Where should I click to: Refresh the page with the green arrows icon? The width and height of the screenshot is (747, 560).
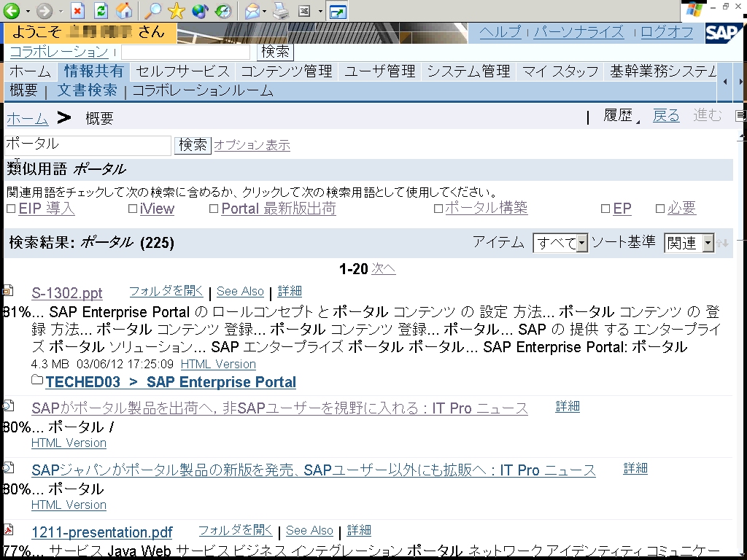point(101,10)
